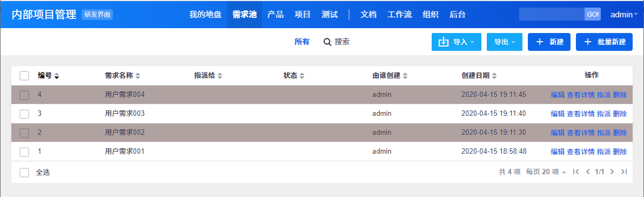This screenshot has width=644, height=197.
Task: Switch to the 测试 navigation tab
Action: [330, 15]
